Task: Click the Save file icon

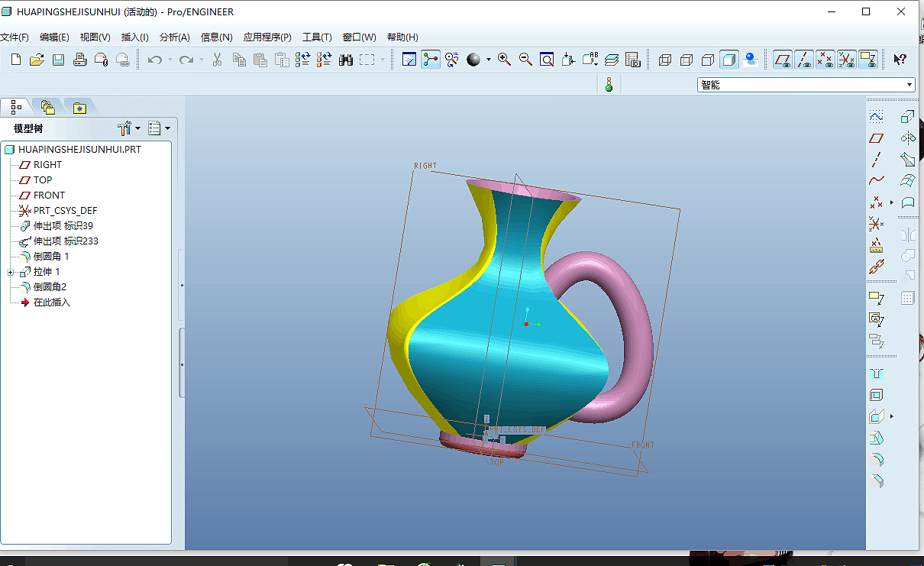Action: pyautogui.click(x=58, y=60)
